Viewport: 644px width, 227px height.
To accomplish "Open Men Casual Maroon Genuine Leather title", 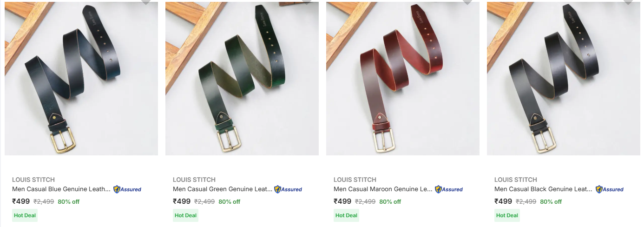I will pos(383,189).
